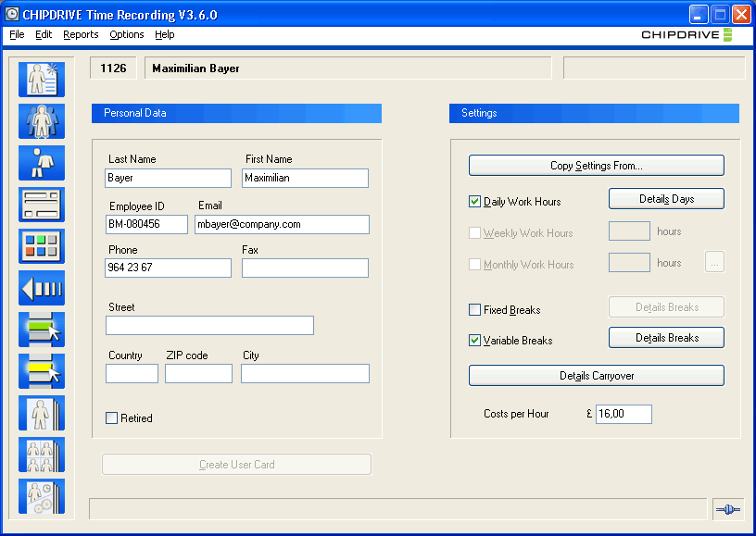756x536 pixels.
Task: Click the Copy Settings From button
Action: (x=596, y=165)
